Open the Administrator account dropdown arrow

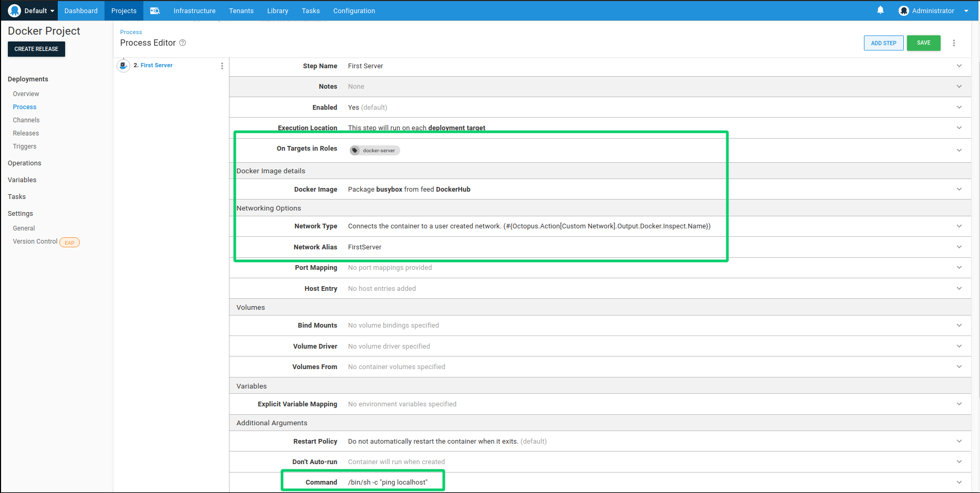(x=966, y=11)
